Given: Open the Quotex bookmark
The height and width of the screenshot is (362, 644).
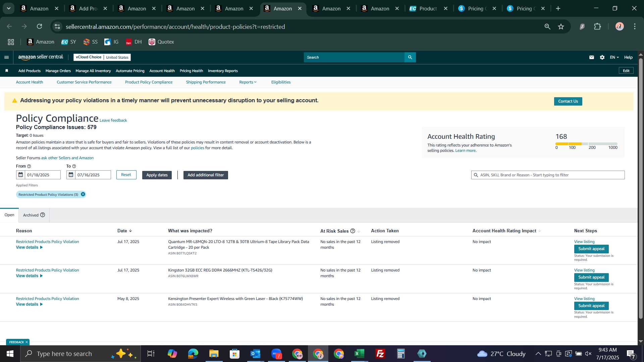Looking at the screenshot, I should (x=161, y=42).
